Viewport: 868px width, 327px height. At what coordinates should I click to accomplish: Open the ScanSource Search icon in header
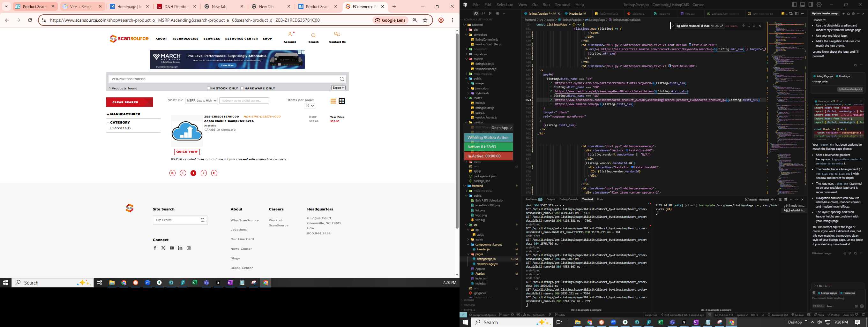[313, 35]
